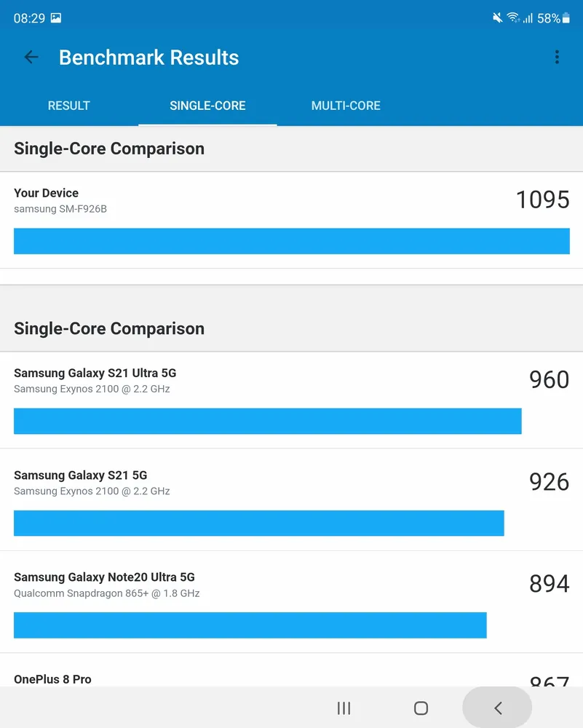Switch to the RESULT tab
This screenshot has height=728, width=583.
(68, 106)
